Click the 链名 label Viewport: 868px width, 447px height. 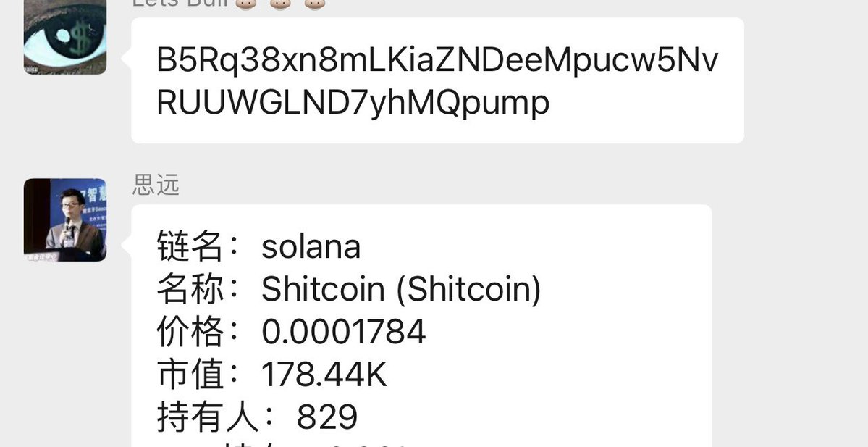click(x=190, y=246)
